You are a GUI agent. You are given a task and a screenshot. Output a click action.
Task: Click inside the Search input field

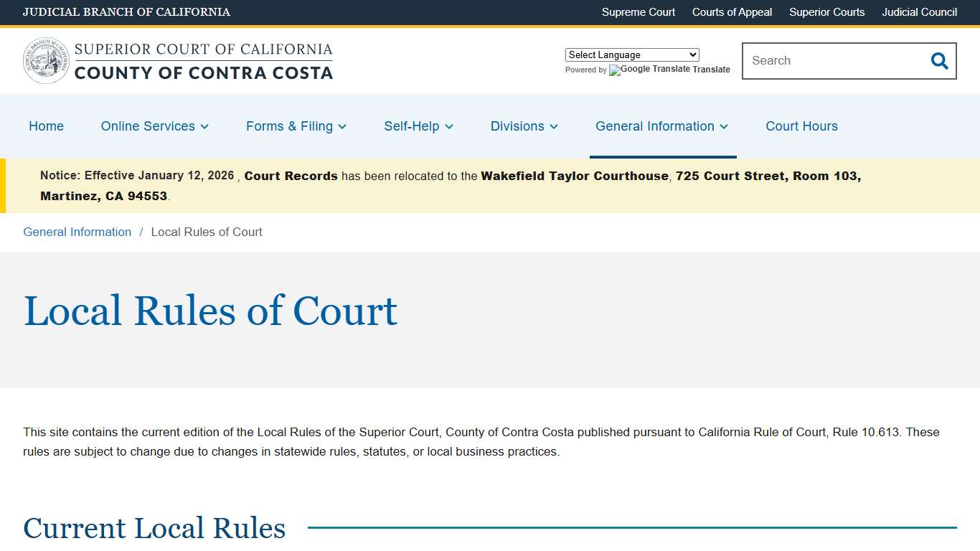(825, 61)
